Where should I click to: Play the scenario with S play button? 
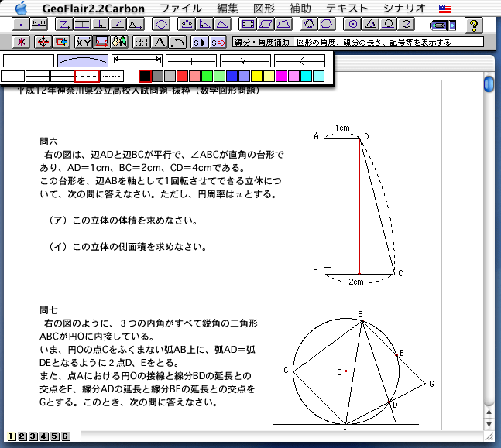(199, 42)
